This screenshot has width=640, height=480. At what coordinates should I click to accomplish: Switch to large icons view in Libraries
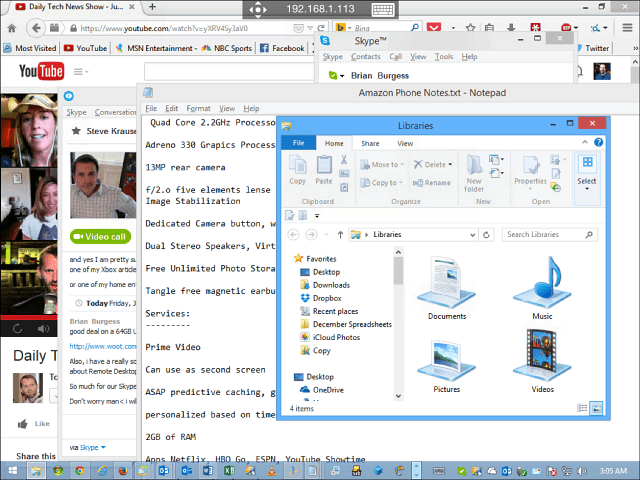click(x=596, y=408)
